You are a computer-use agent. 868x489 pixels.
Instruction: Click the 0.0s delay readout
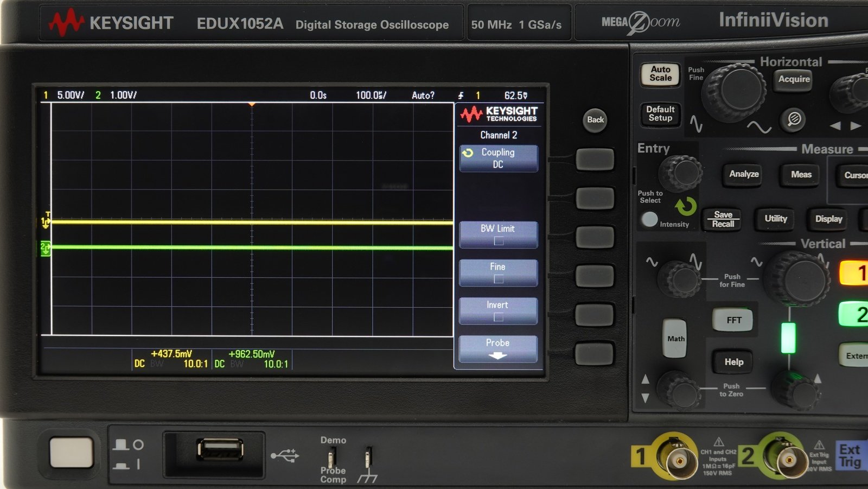click(318, 95)
